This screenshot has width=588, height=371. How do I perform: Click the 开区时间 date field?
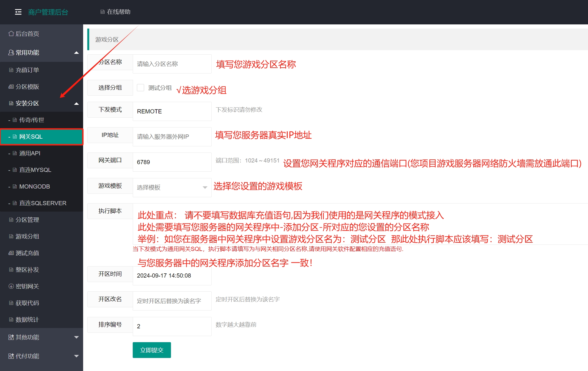click(x=172, y=276)
